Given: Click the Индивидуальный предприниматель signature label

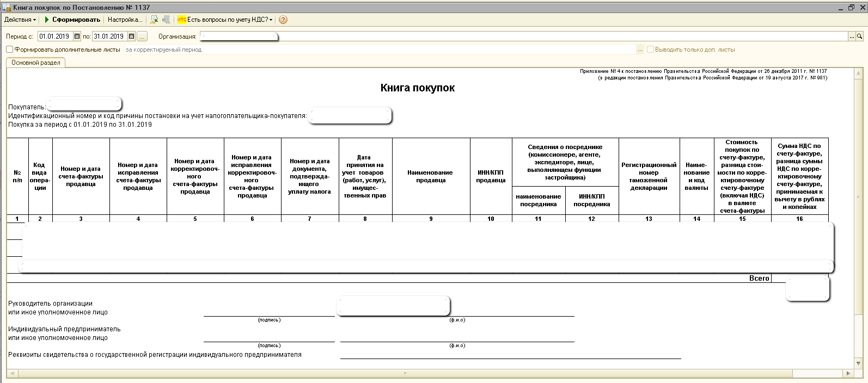Looking at the screenshot, I should coord(64,333).
